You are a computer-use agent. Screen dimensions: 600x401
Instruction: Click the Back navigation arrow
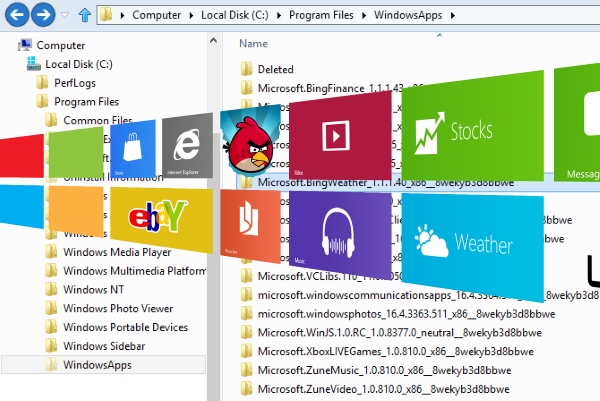coord(15,15)
